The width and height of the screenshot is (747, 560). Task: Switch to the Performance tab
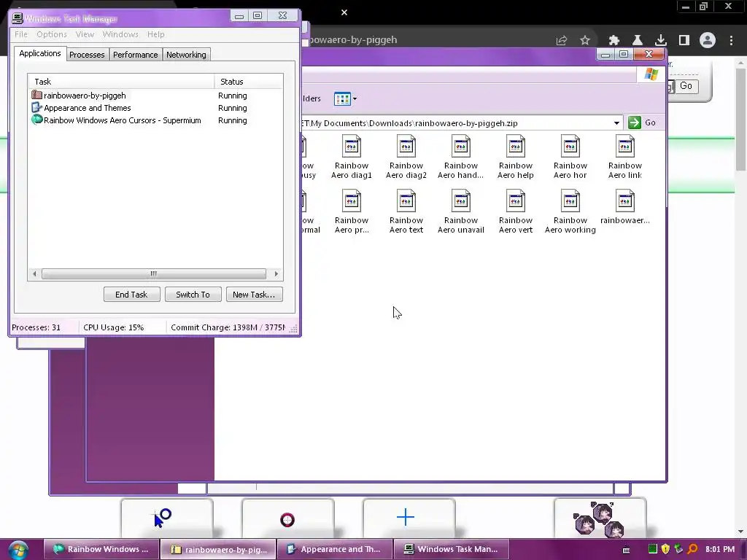[135, 55]
